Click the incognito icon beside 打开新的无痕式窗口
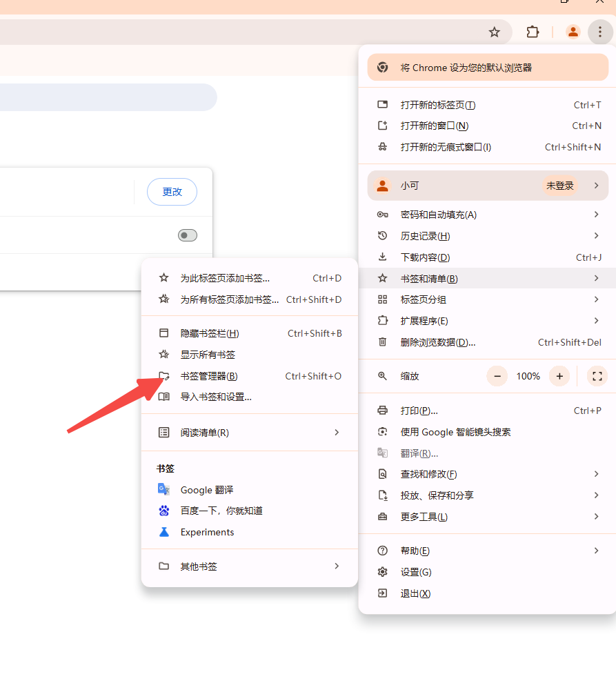 pos(382,147)
